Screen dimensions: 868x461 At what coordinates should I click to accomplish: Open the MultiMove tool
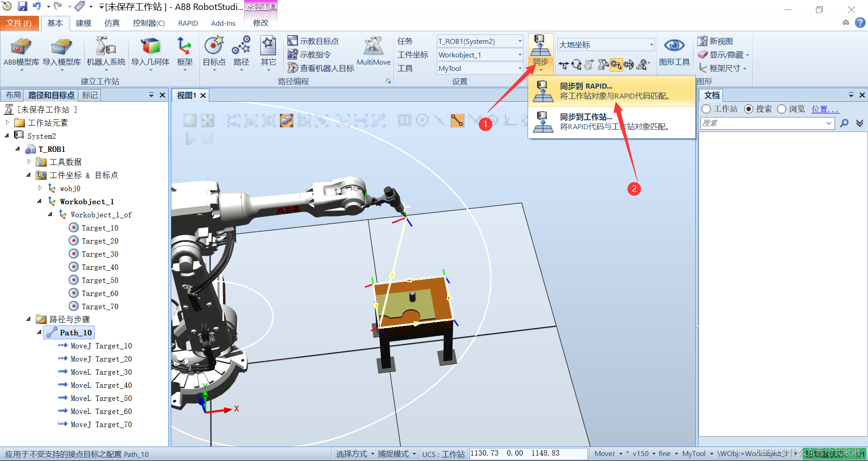click(373, 52)
